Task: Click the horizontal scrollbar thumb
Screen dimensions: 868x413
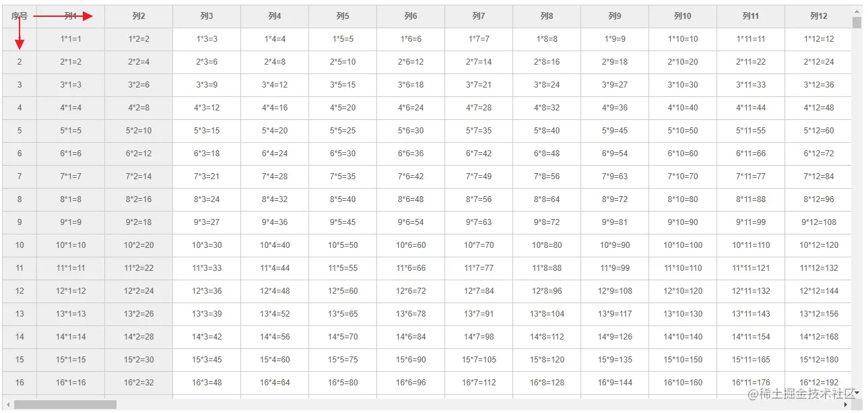Action: click(x=65, y=405)
